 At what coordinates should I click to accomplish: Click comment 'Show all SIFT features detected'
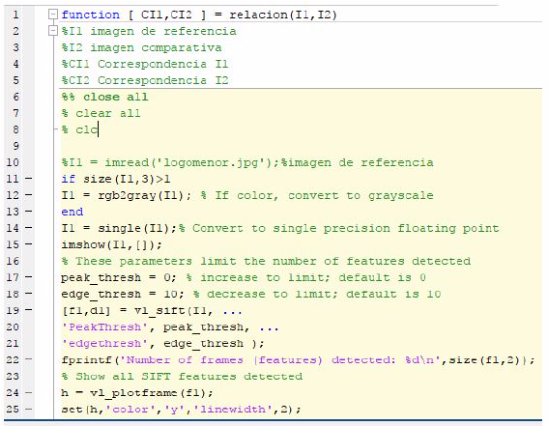tap(189, 376)
